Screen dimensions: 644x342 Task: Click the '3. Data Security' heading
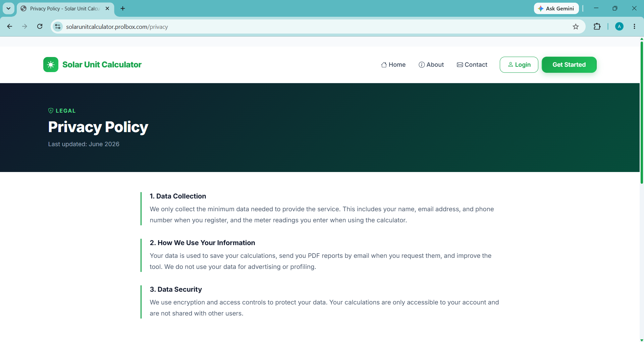(176, 289)
